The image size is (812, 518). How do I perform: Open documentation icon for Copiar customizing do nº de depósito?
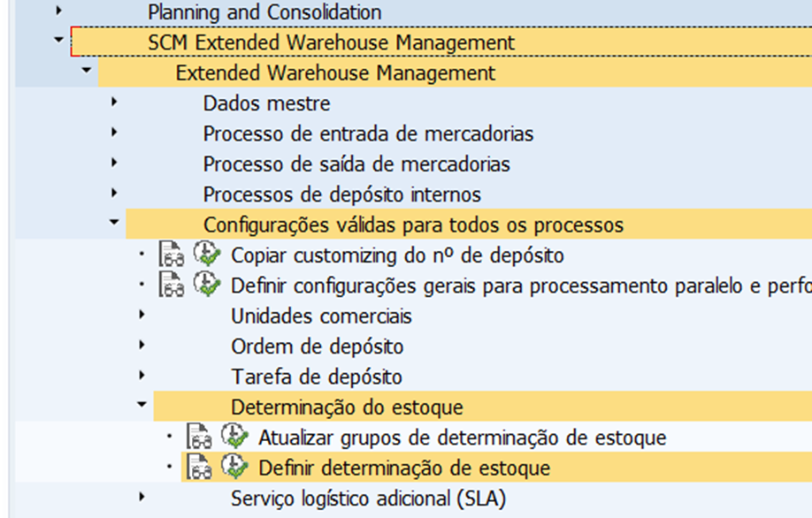pyautogui.click(x=172, y=255)
